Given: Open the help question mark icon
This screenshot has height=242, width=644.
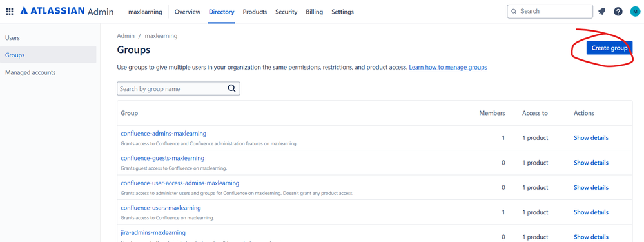Looking at the screenshot, I should 618,12.
